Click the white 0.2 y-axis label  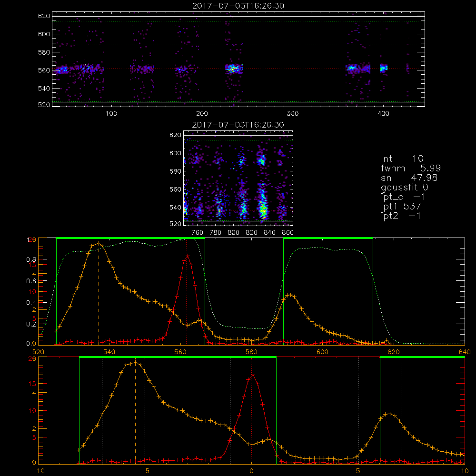point(31,324)
